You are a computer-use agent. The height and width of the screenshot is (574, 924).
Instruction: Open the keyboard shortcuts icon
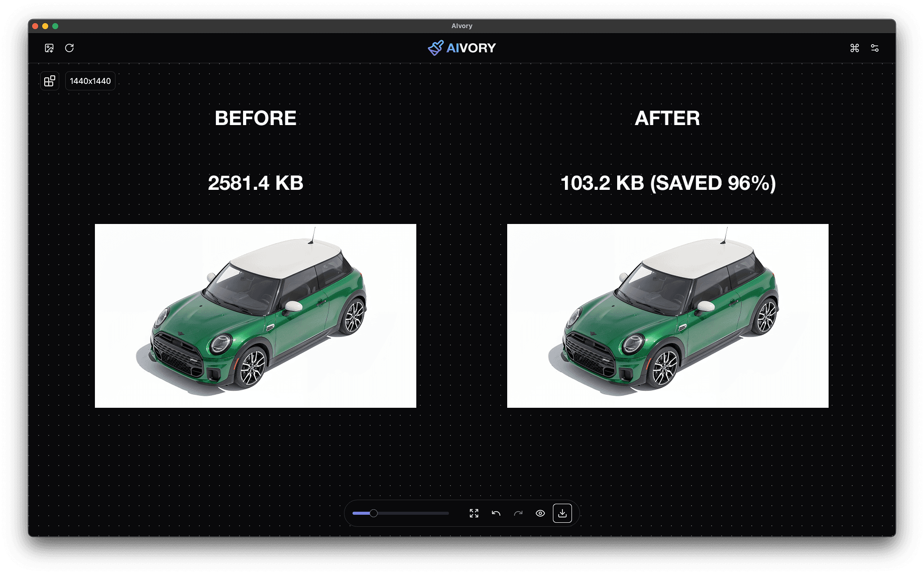tap(854, 48)
